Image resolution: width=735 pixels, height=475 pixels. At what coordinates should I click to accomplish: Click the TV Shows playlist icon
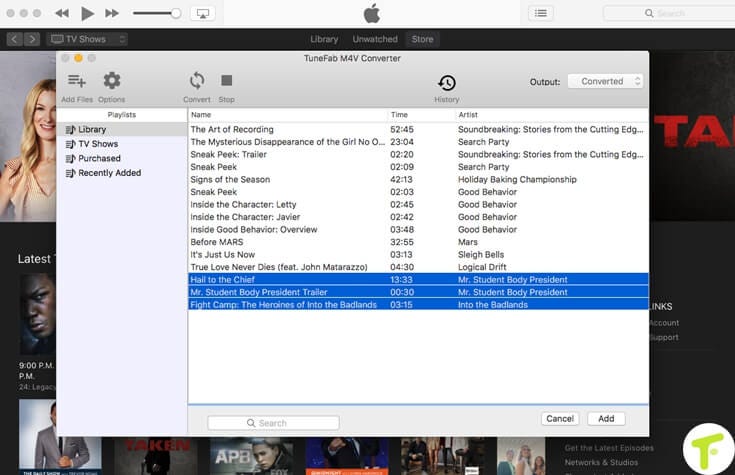coord(70,144)
